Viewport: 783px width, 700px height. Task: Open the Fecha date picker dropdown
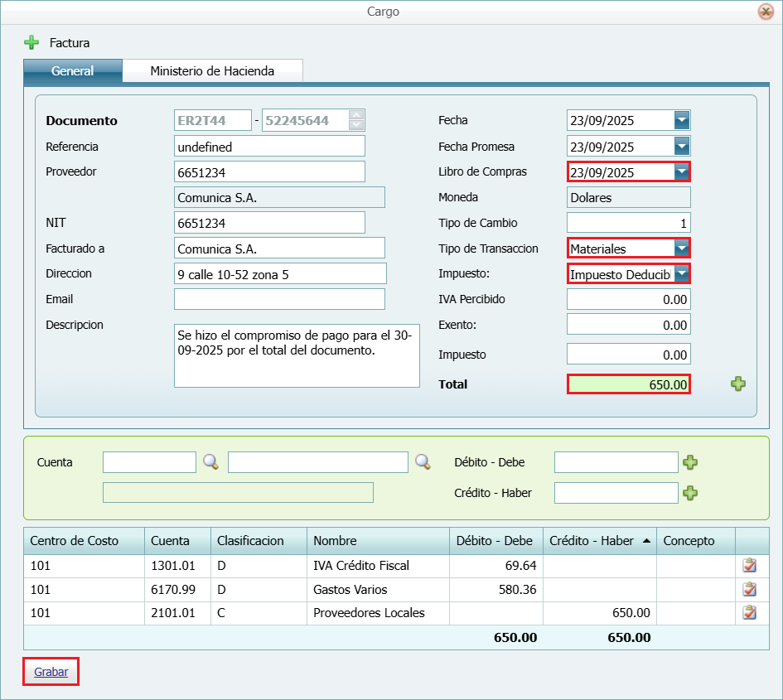pos(681,121)
